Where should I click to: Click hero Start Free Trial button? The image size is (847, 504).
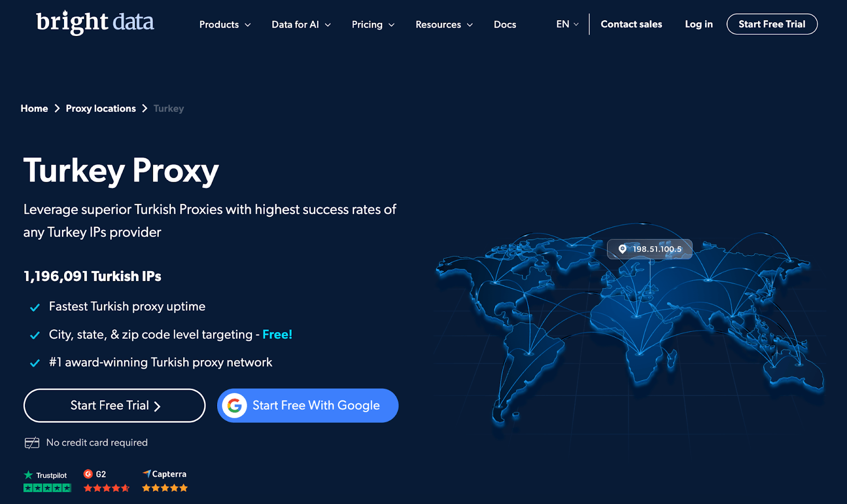pos(114,406)
